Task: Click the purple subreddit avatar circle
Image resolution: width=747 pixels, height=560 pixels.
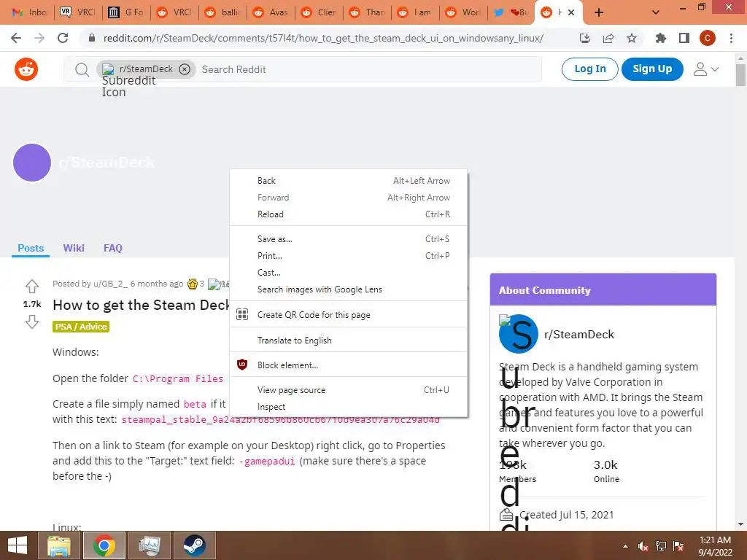Action: [x=32, y=163]
